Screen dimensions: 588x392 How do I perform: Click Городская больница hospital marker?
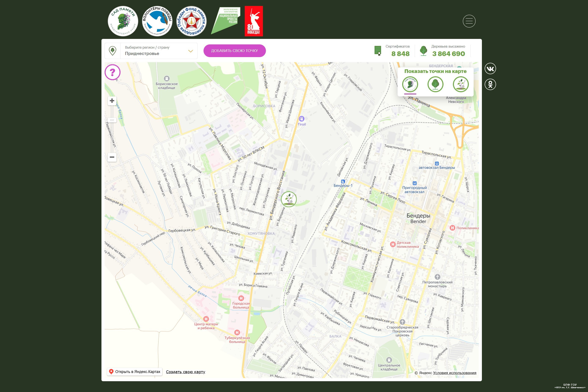pyautogui.click(x=241, y=298)
